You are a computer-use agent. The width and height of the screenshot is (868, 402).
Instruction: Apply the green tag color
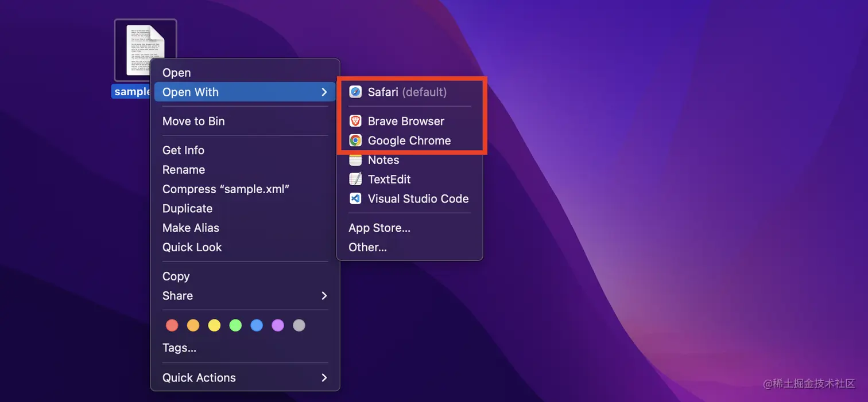point(235,325)
